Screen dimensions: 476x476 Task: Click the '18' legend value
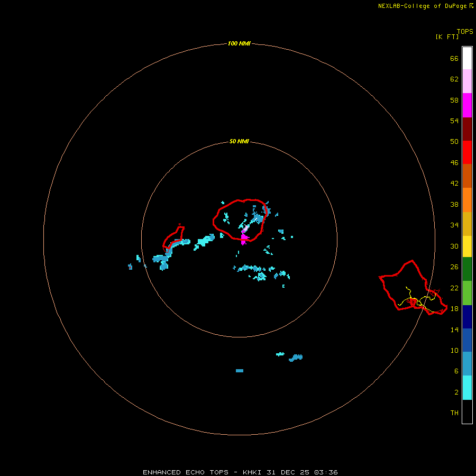(x=454, y=308)
